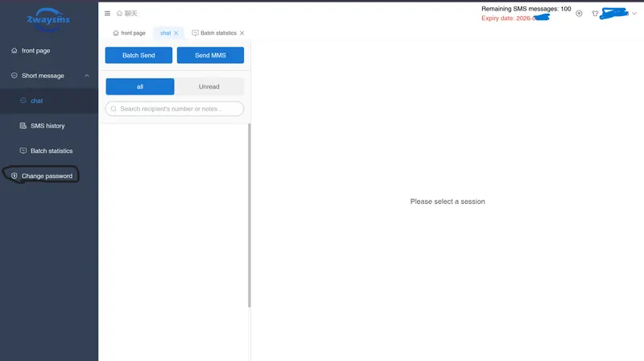Click the Batch statistics sidebar icon
Viewport: 644px width, 361px height.
[23, 151]
